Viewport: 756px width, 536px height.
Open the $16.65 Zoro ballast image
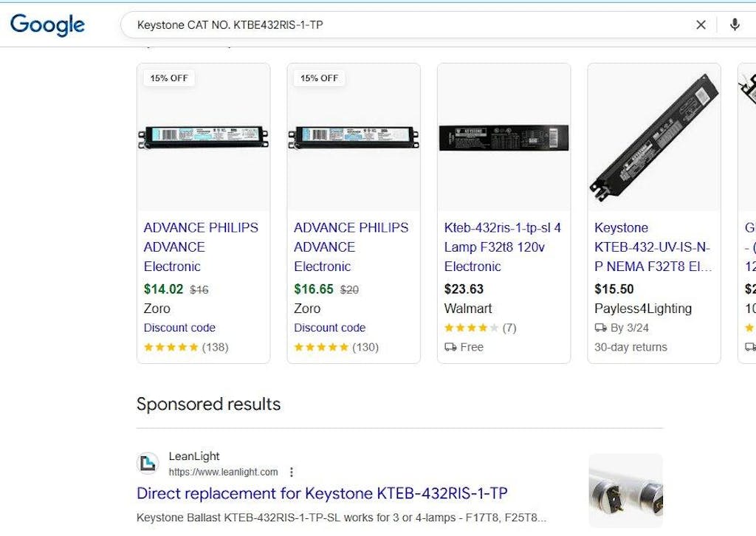(354, 137)
